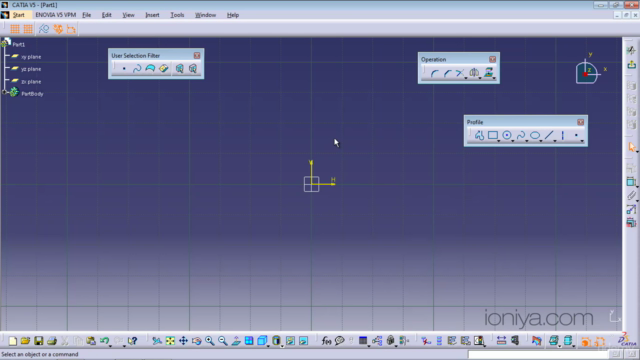Viewport: 640px width, 360px height.
Task: Open the Line tool dropdown arrow
Action: pos(555,141)
